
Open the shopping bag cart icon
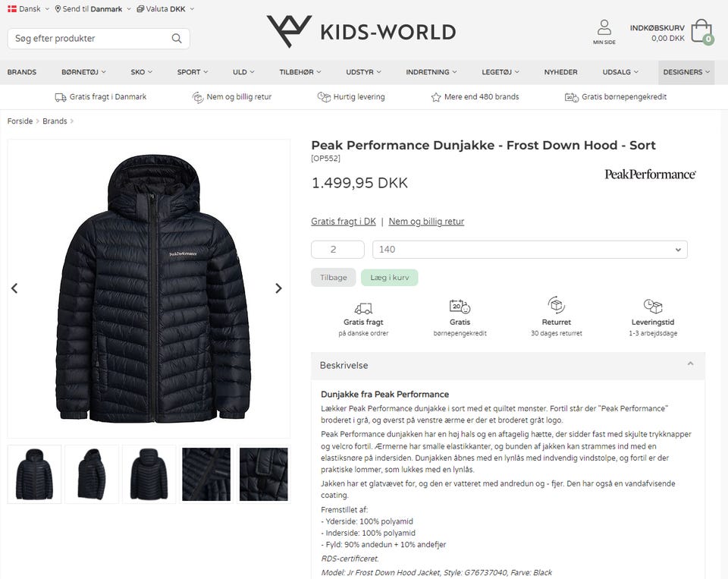701,32
